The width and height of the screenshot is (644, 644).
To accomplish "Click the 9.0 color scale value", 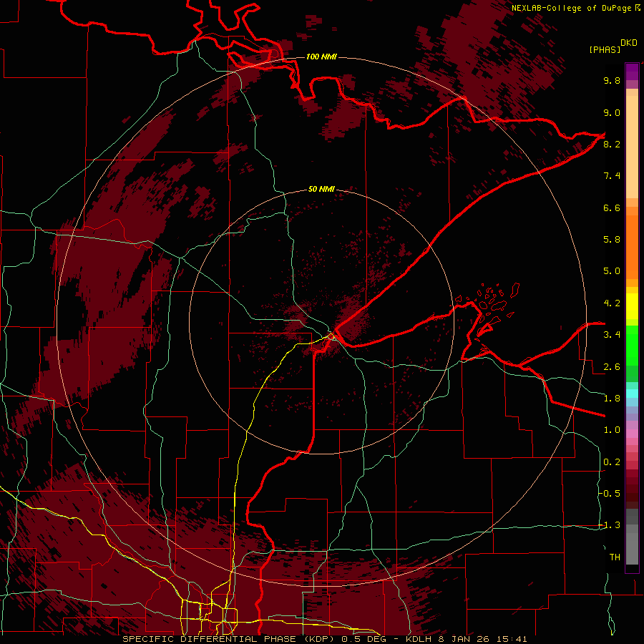I will pyautogui.click(x=612, y=112).
